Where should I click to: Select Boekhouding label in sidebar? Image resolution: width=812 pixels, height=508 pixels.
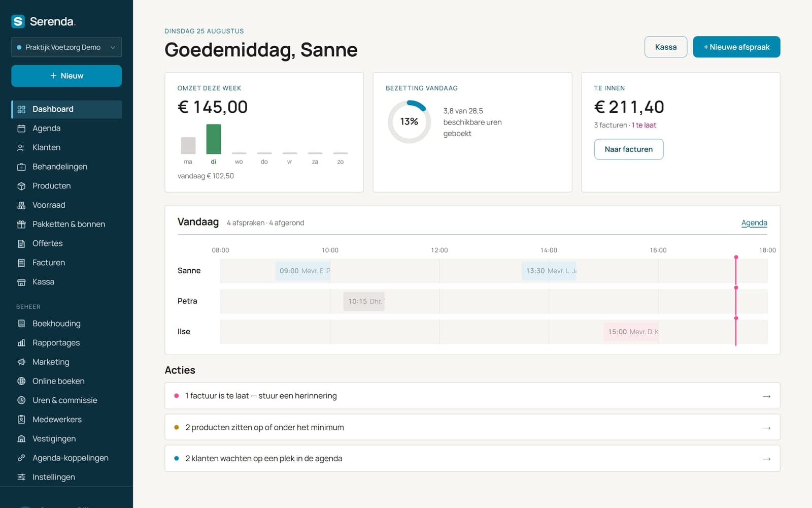tap(56, 324)
